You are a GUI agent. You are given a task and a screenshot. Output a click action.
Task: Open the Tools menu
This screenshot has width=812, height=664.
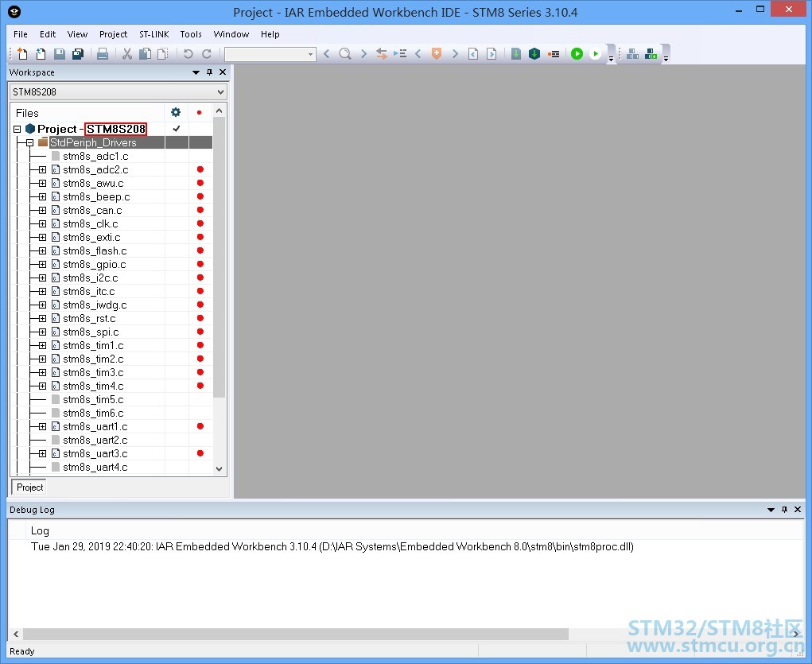191,34
